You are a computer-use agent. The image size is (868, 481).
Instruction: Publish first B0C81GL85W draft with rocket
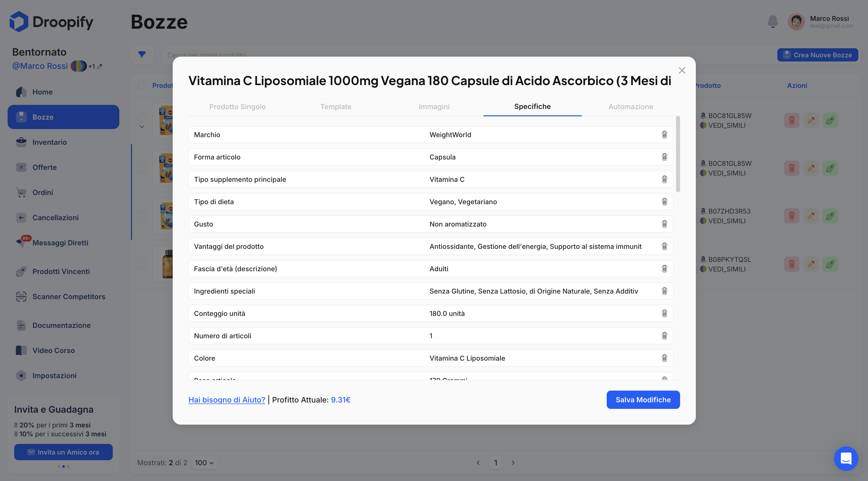click(x=830, y=120)
